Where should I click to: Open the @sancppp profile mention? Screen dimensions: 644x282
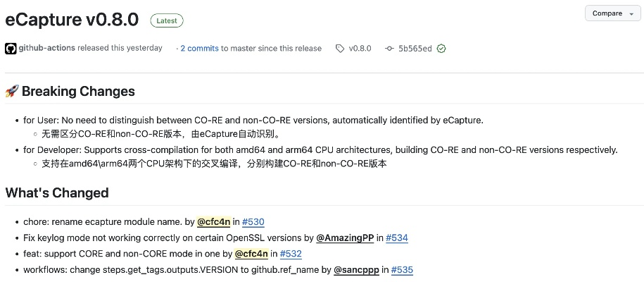[x=355, y=270]
